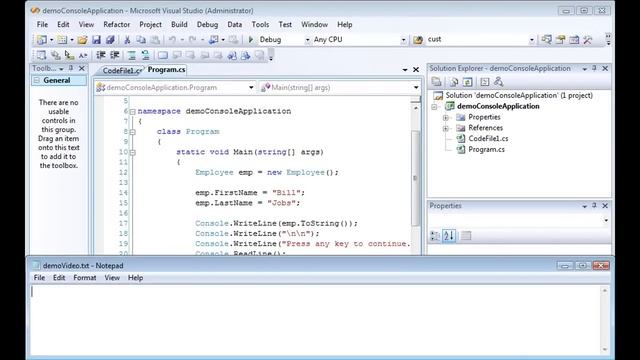
Task: Toggle auto-hide pin on Toolbox panel
Action: [x=71, y=68]
